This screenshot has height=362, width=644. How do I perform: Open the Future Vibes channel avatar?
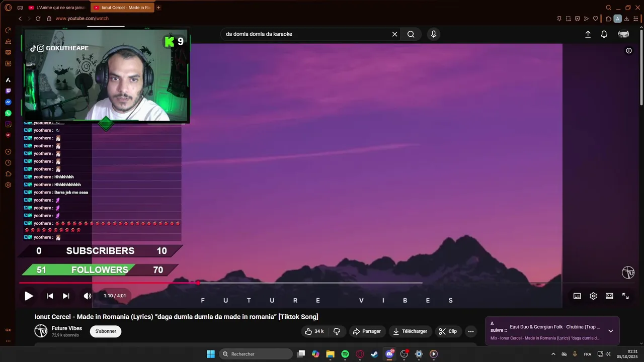(41, 331)
